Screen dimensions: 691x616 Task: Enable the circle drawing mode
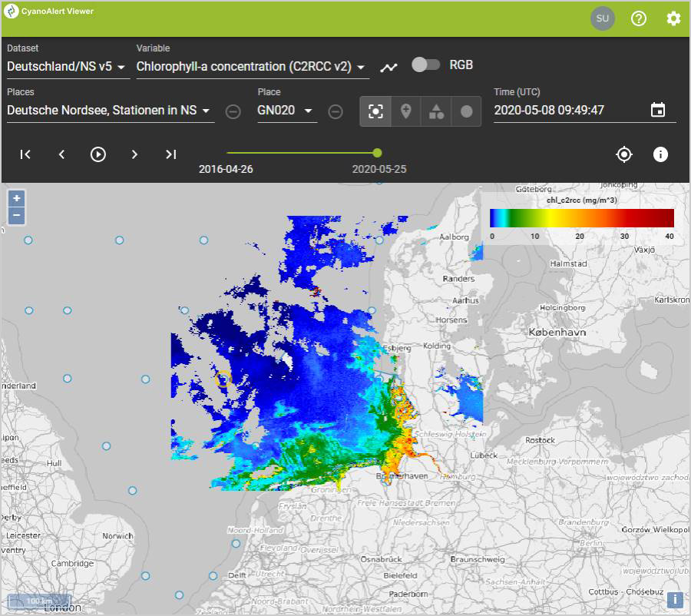point(466,111)
